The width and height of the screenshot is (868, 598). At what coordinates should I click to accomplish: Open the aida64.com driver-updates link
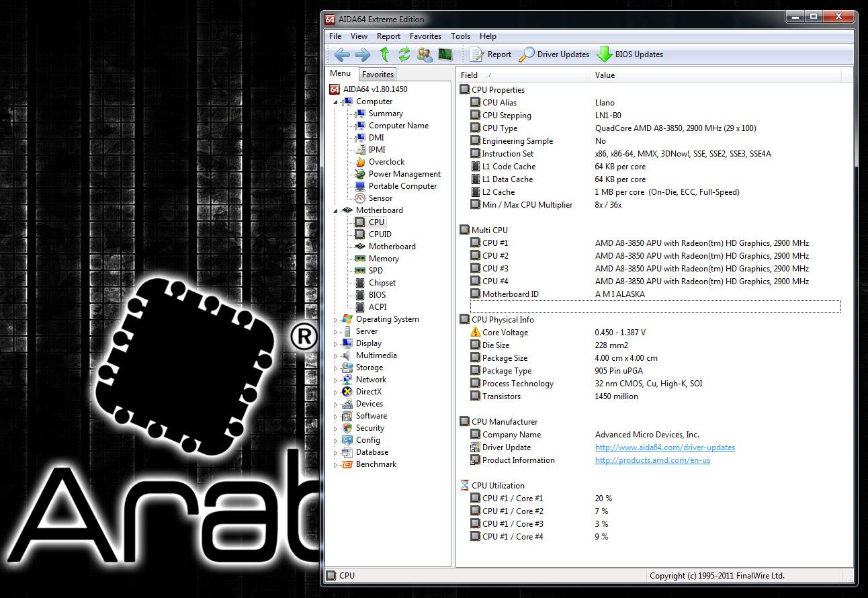[x=664, y=447]
